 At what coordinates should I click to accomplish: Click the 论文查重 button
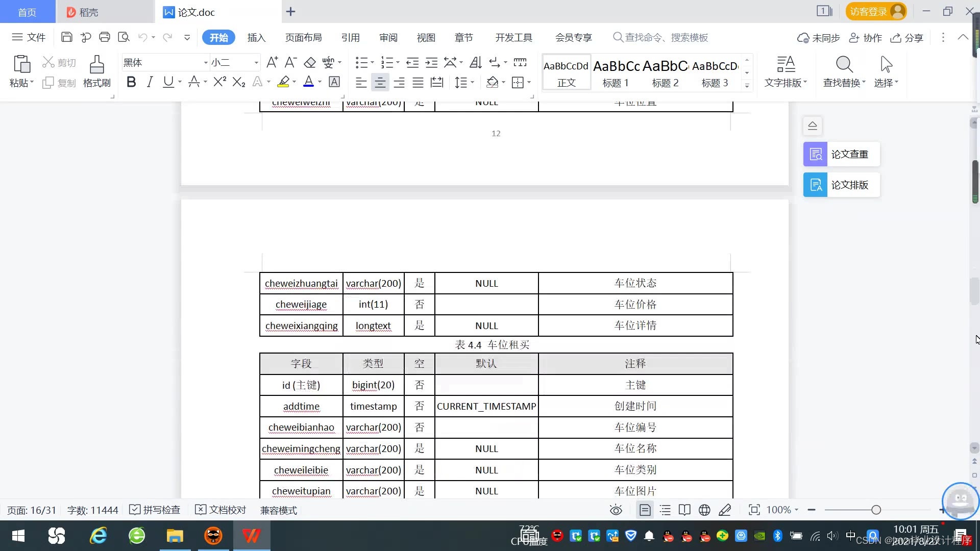coord(841,154)
